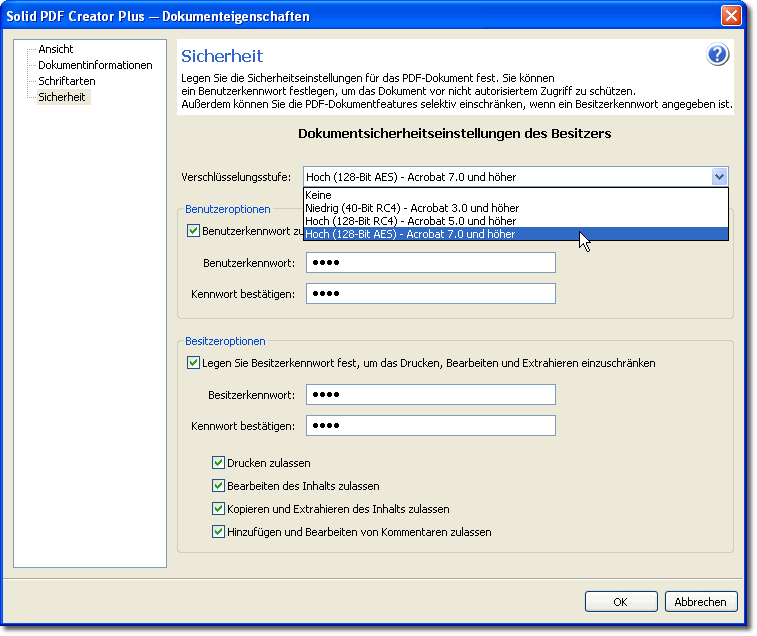Uncheck 'Drucken zulassen'
Image resolution: width=757 pixels, height=636 pixels.
point(218,463)
